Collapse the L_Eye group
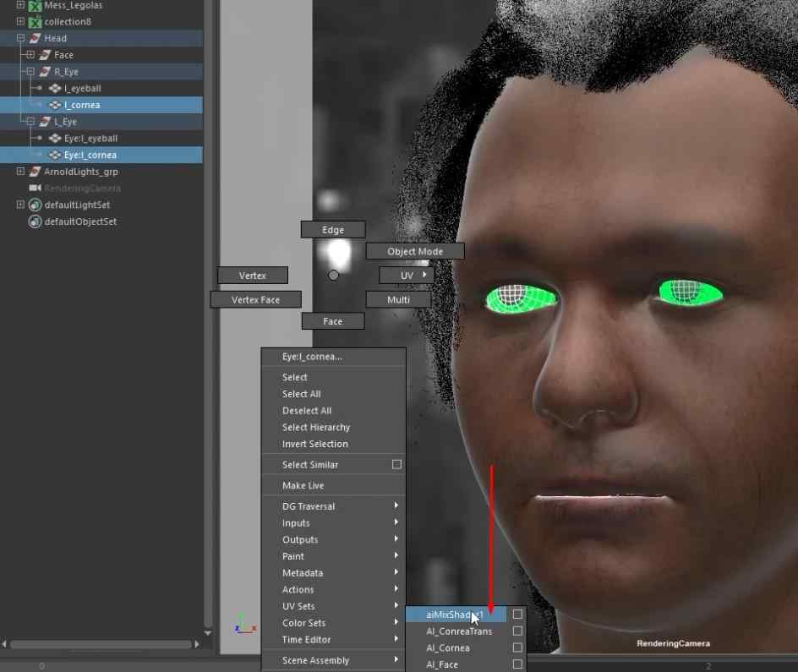 coord(30,121)
